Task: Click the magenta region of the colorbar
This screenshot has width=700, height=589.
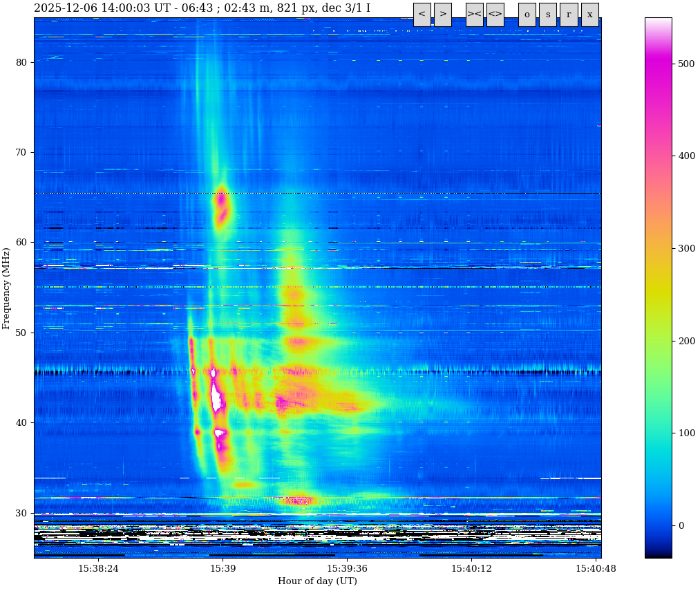Action: [x=657, y=69]
